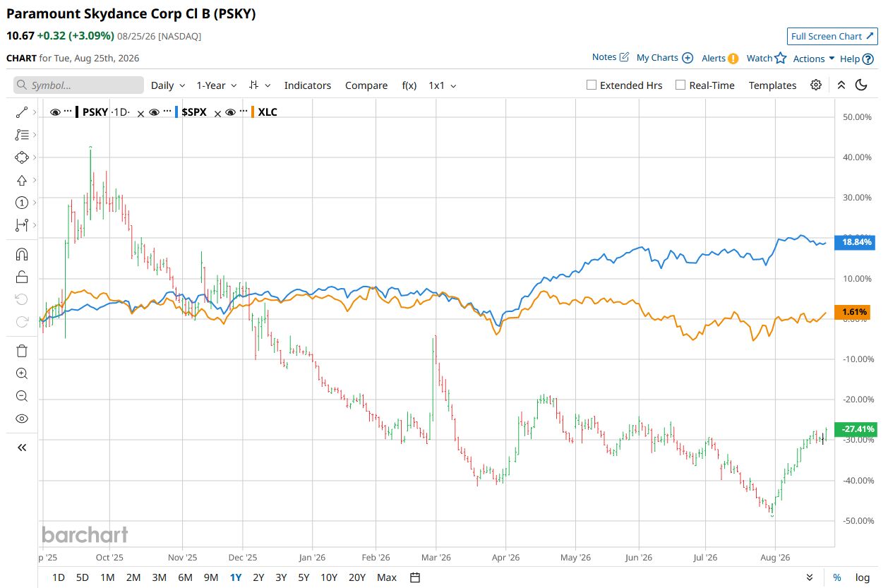This screenshot has width=888, height=588.
Task: Open PSKY series options ellipsis
Action: pos(68,112)
